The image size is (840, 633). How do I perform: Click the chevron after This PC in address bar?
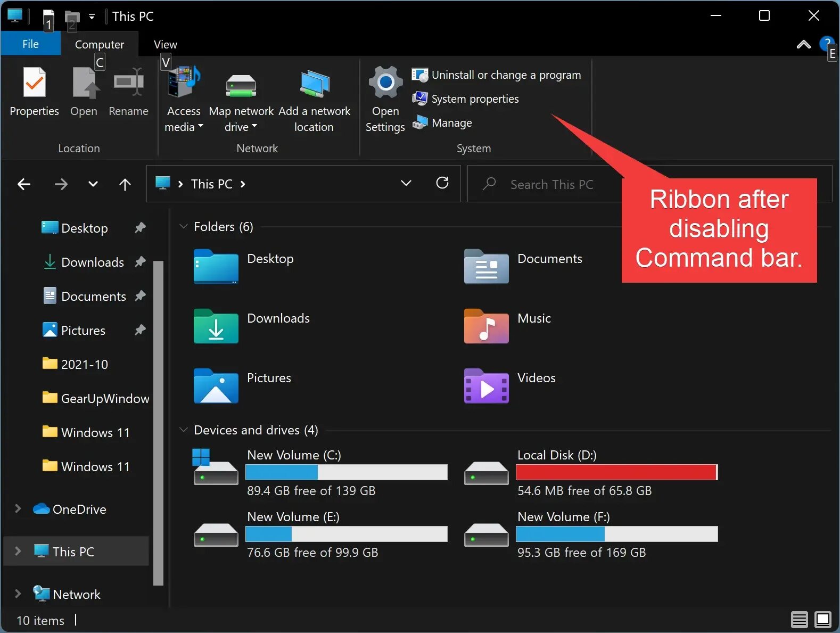(x=243, y=184)
